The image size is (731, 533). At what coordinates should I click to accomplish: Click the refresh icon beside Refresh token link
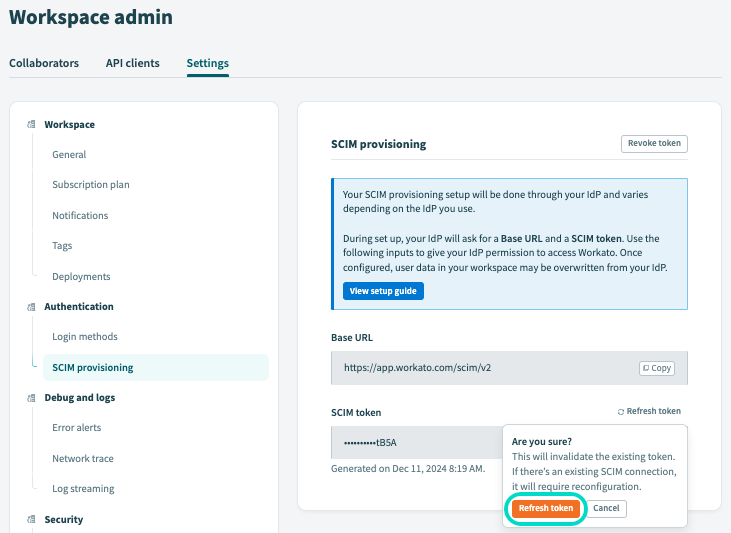[621, 412]
